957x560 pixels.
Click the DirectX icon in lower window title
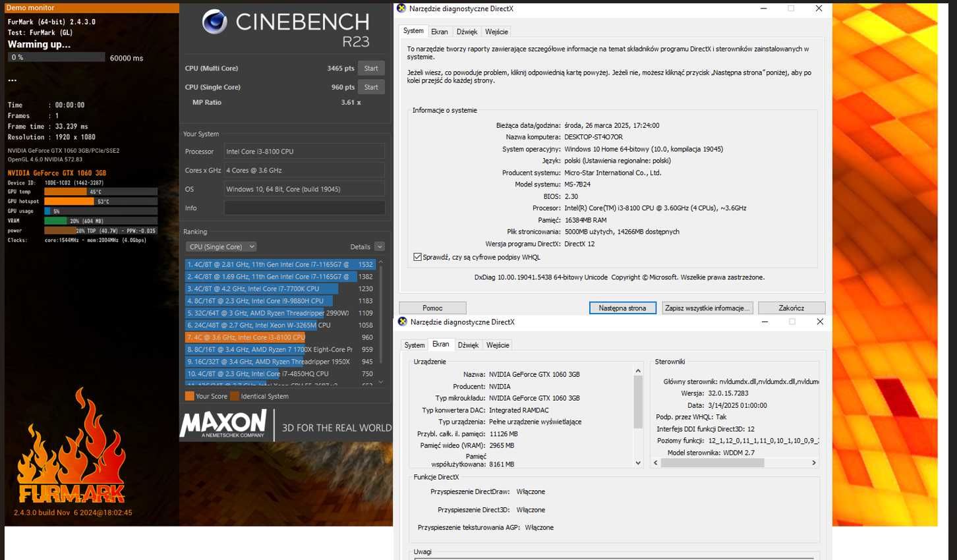pos(403,322)
